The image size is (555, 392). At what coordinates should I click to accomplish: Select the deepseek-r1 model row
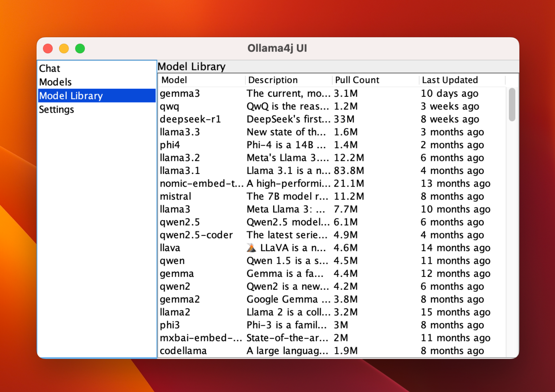click(x=190, y=120)
